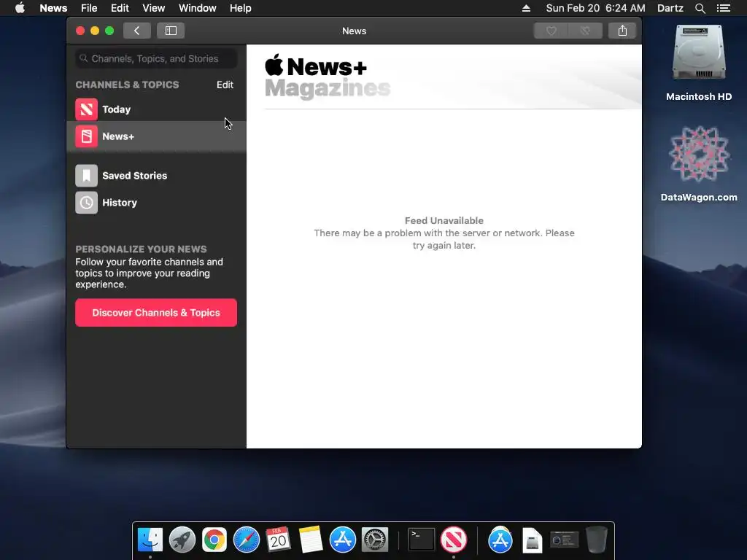Open Terminal from the Dock
The height and width of the screenshot is (560, 747).
[422, 540]
